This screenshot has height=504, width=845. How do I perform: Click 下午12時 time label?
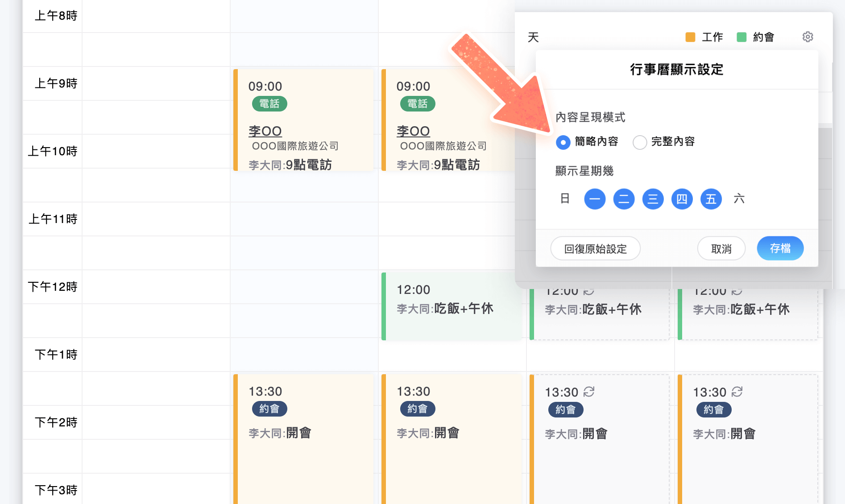coord(53,287)
